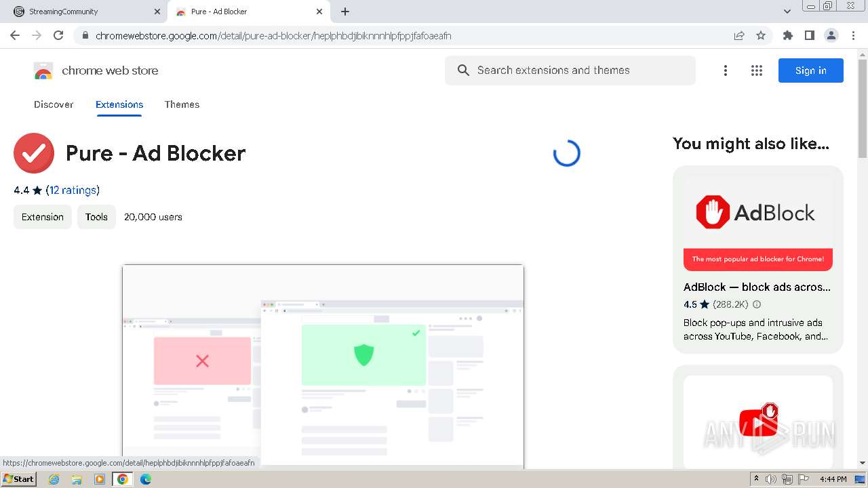The image size is (868, 488).
Task: Click the network tray icon
Action: click(787, 479)
